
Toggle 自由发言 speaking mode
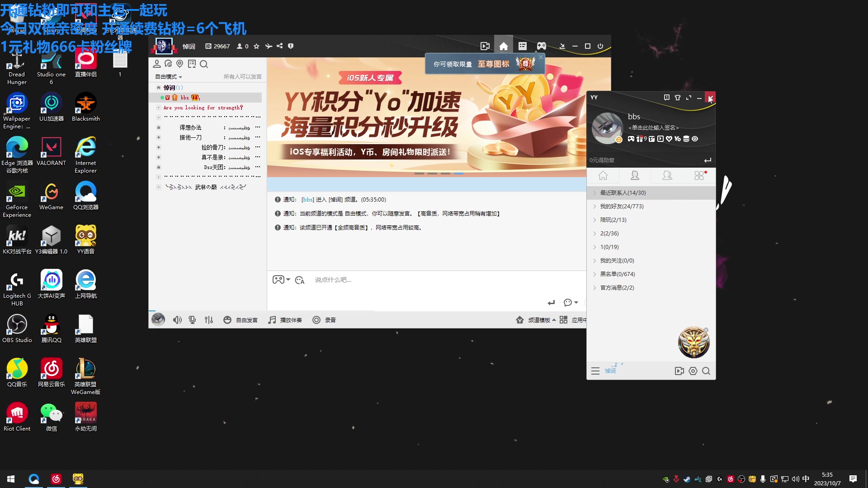[x=241, y=320]
